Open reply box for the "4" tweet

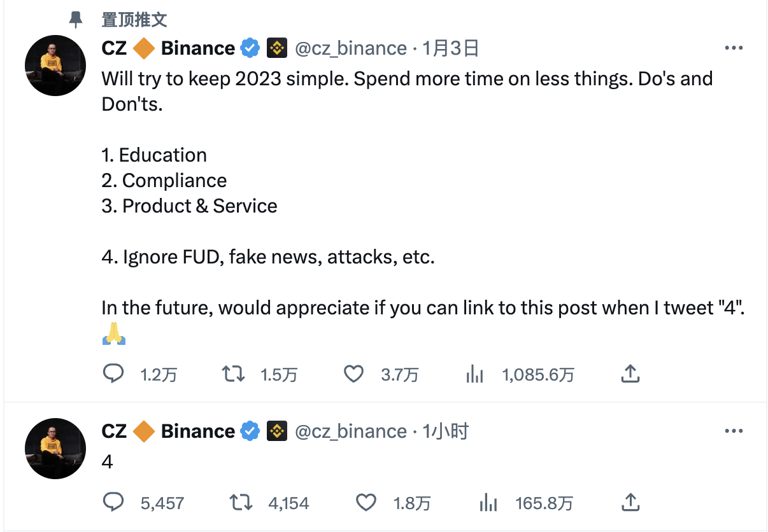113,502
